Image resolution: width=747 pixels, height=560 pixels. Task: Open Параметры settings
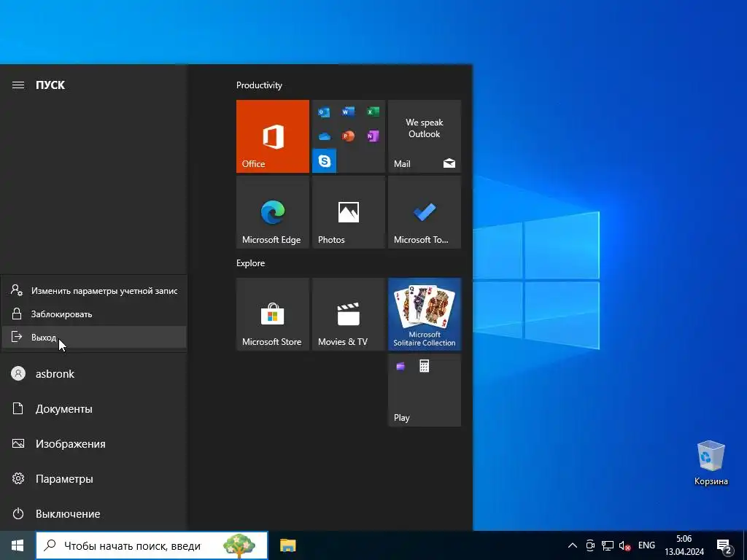pos(93,478)
